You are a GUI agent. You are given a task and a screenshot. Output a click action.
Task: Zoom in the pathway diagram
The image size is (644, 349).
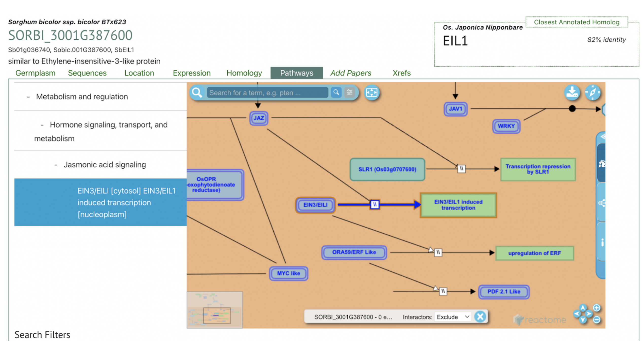coord(597,308)
